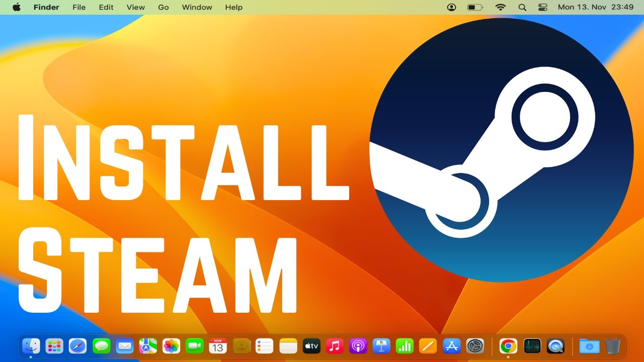Open the Photos app

tap(171, 346)
